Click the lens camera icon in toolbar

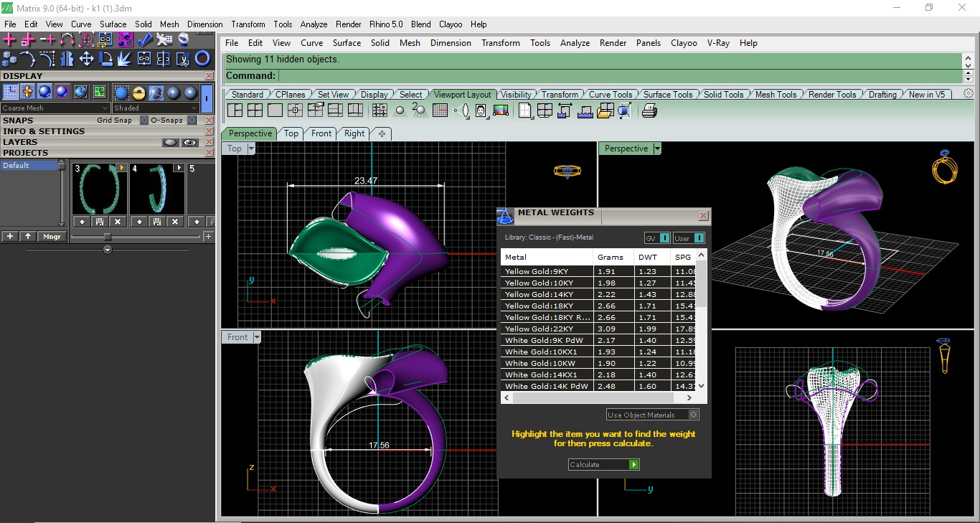tap(460, 110)
